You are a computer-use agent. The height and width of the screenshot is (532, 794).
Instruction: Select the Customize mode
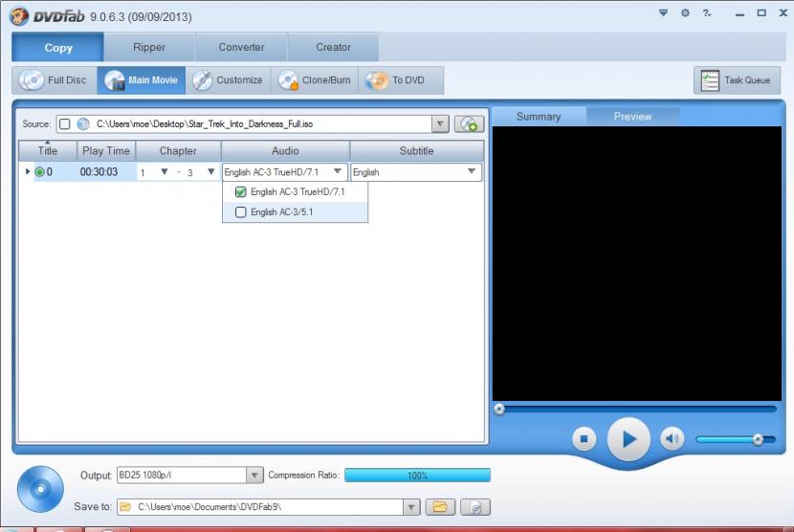pyautogui.click(x=229, y=80)
